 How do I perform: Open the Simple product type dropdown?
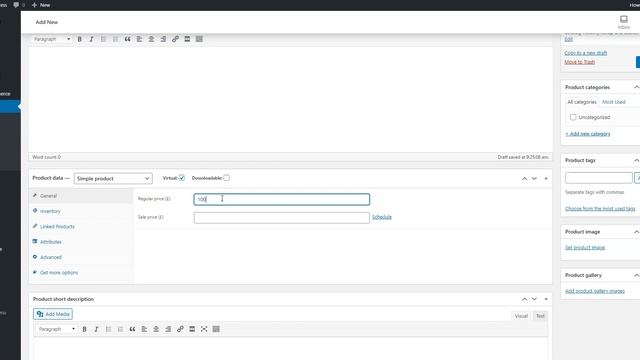[x=113, y=178]
